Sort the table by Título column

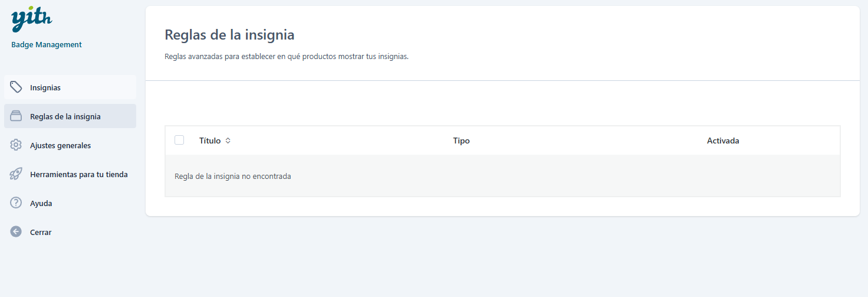pyautogui.click(x=210, y=141)
